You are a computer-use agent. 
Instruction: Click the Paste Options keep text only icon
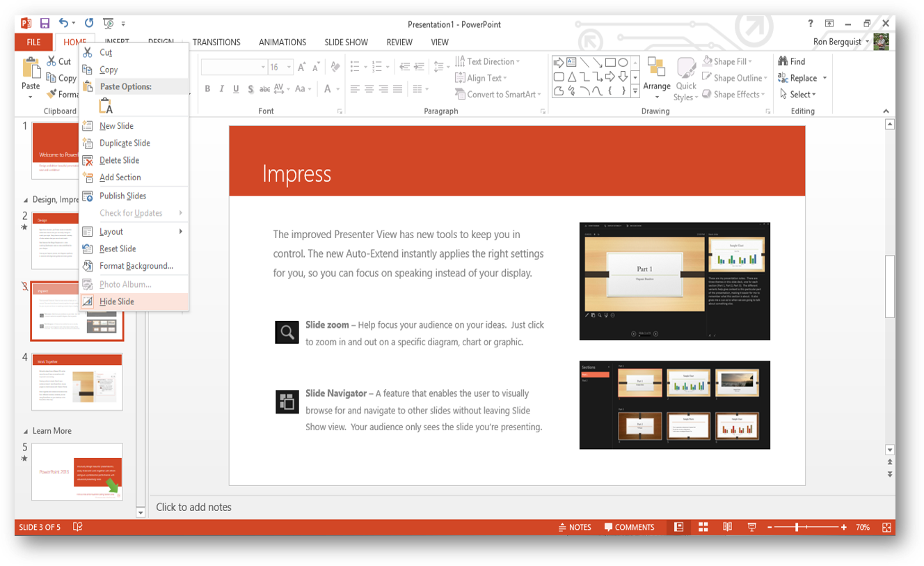(105, 106)
